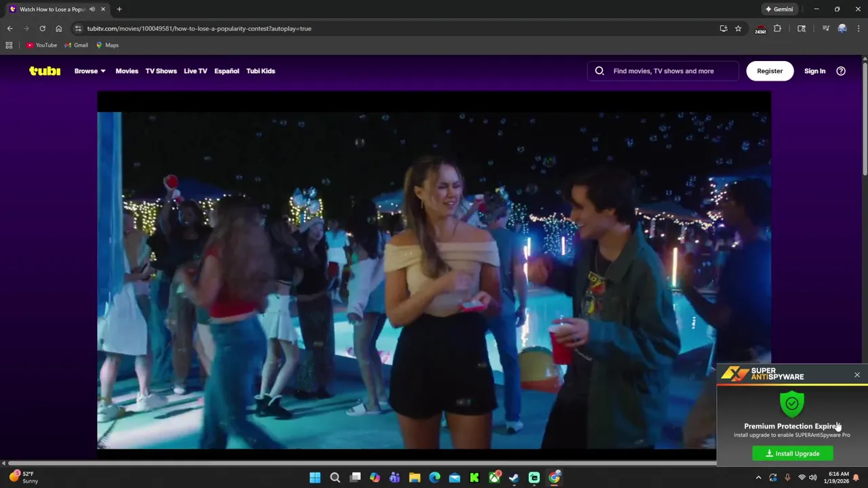Launch Microsoft Edge from taskbar
The height and width of the screenshot is (488, 868).
coord(435,478)
